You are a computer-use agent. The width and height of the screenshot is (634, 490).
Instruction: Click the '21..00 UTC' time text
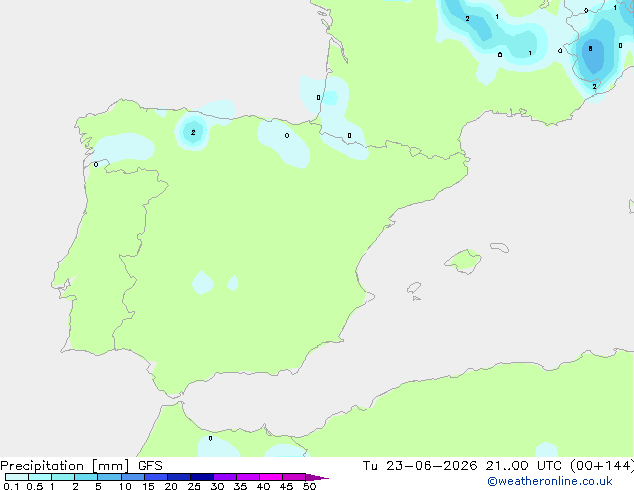click(x=523, y=466)
